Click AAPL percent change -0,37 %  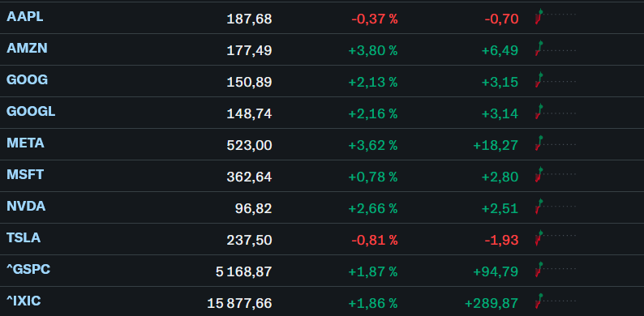tap(375, 19)
